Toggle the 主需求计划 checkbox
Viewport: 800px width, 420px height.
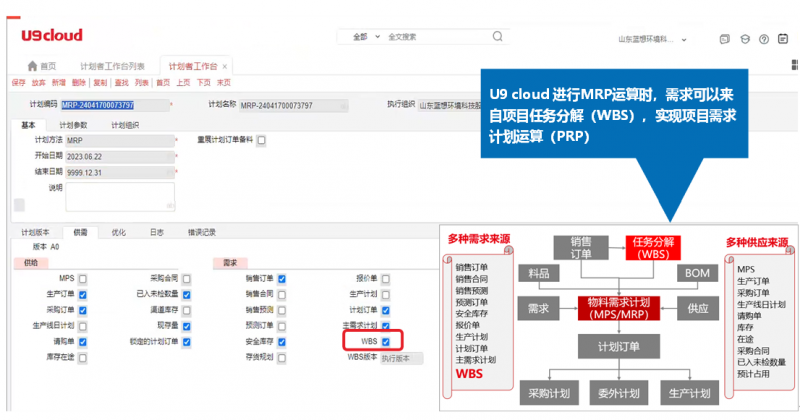tap(386, 326)
